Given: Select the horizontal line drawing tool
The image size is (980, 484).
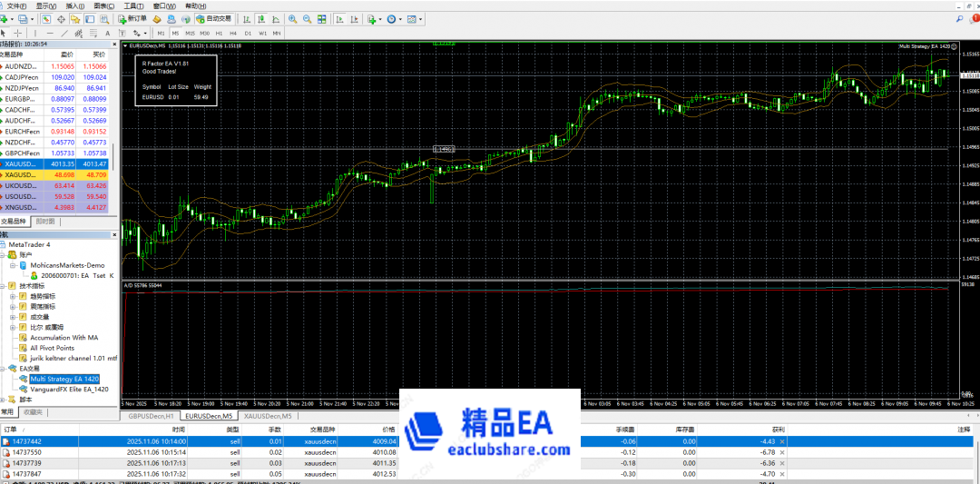Looking at the screenshot, I should click(49, 33).
